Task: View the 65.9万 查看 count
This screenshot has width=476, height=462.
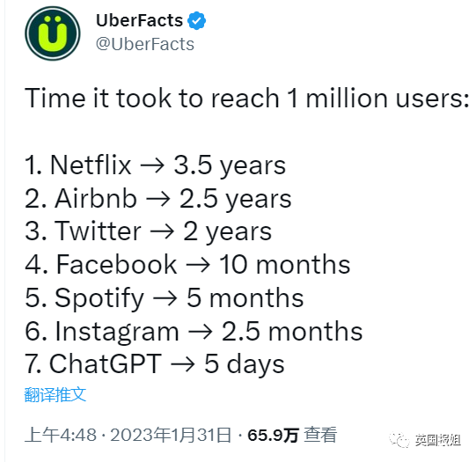Action: point(292,435)
